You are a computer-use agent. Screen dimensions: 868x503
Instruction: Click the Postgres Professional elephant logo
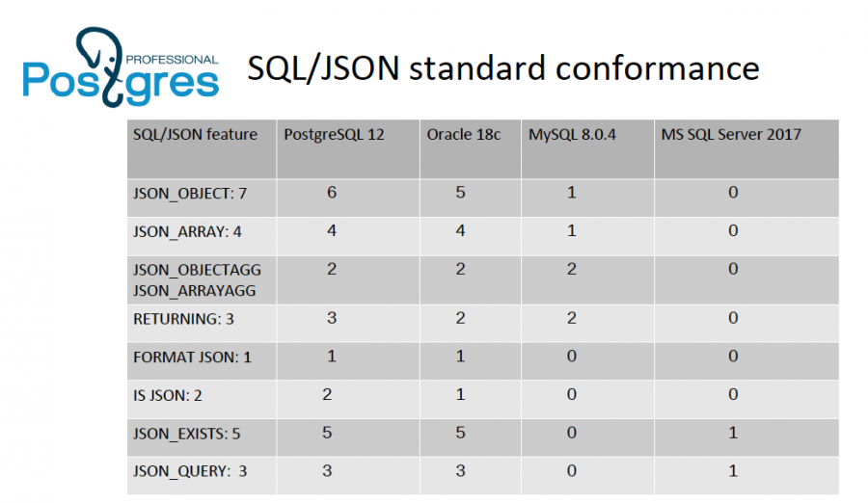pos(121,67)
